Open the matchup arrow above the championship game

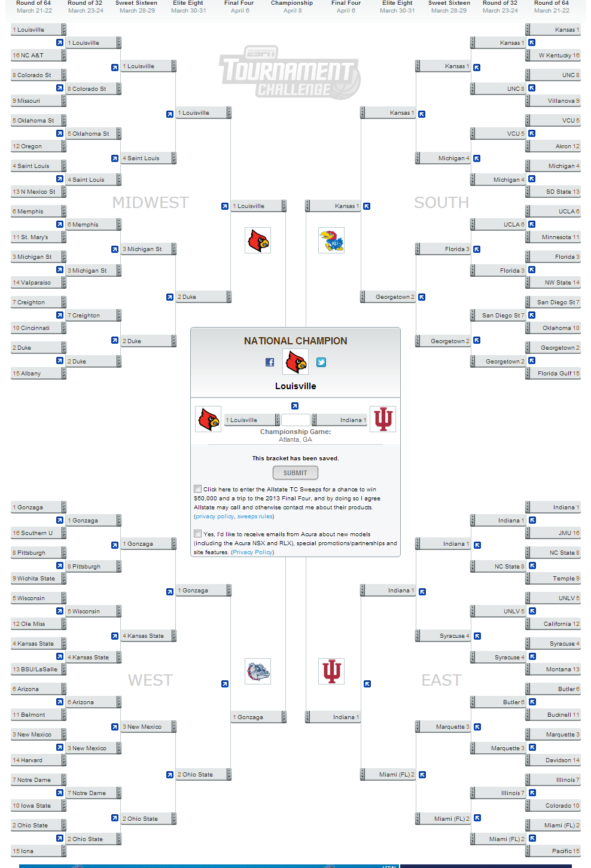click(x=295, y=405)
